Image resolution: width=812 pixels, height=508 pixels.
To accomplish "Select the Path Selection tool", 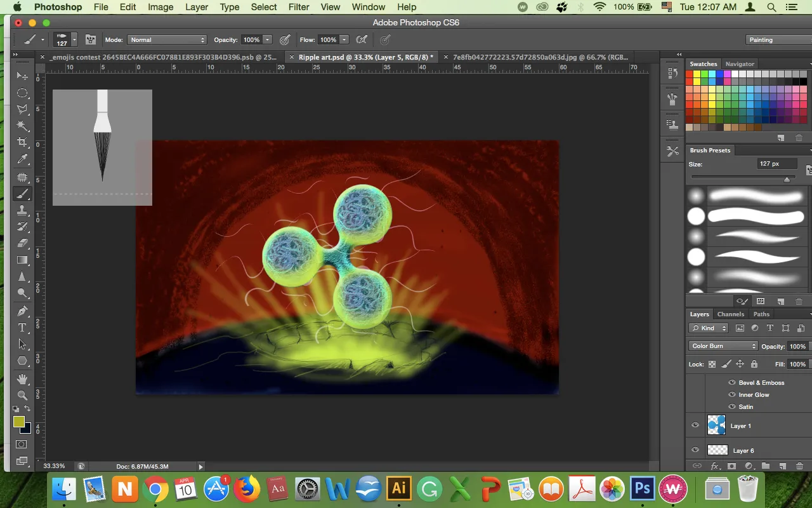I will [x=22, y=344].
